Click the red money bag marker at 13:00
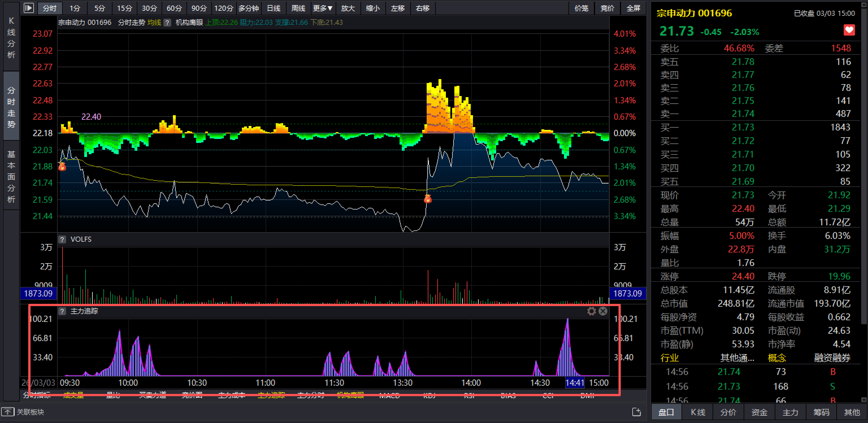This screenshot has height=423, width=868. point(428,199)
